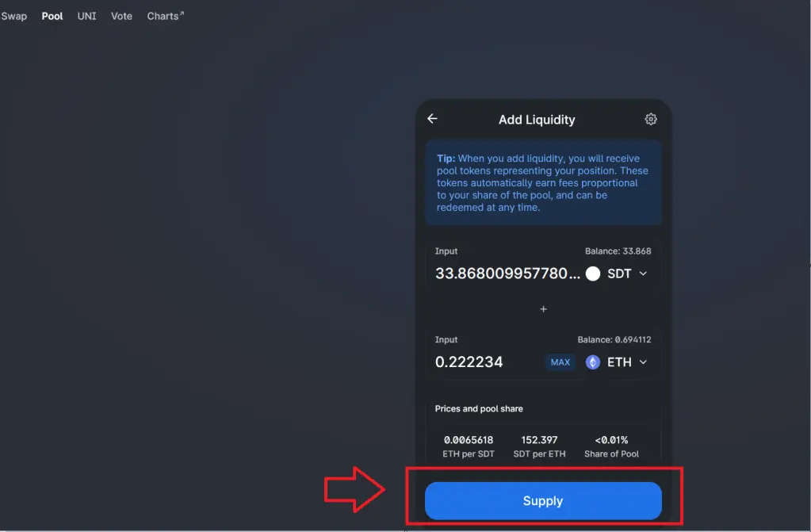Open the external Charts link
This screenshot has height=532, width=811.
pyautogui.click(x=166, y=16)
